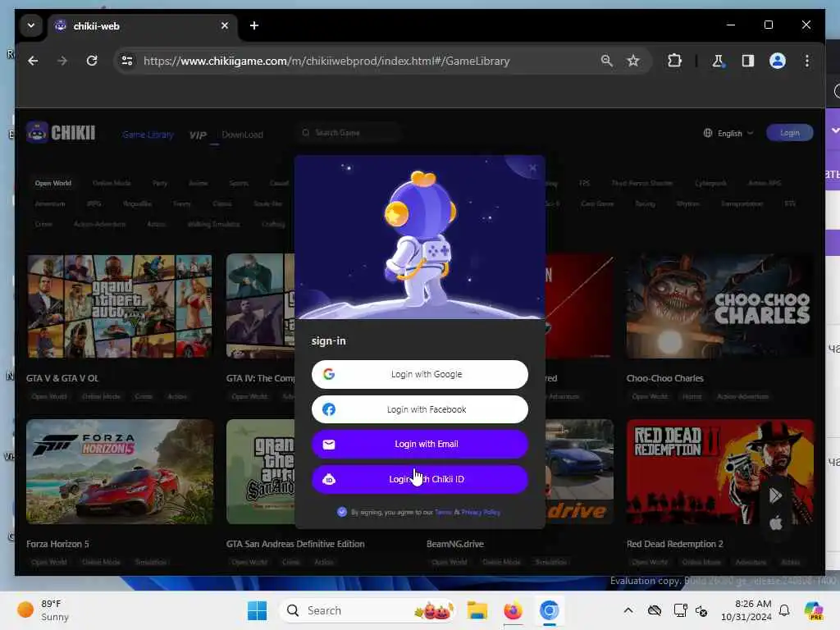
Task: Click the Chikii ID badge icon
Action: [x=329, y=479]
